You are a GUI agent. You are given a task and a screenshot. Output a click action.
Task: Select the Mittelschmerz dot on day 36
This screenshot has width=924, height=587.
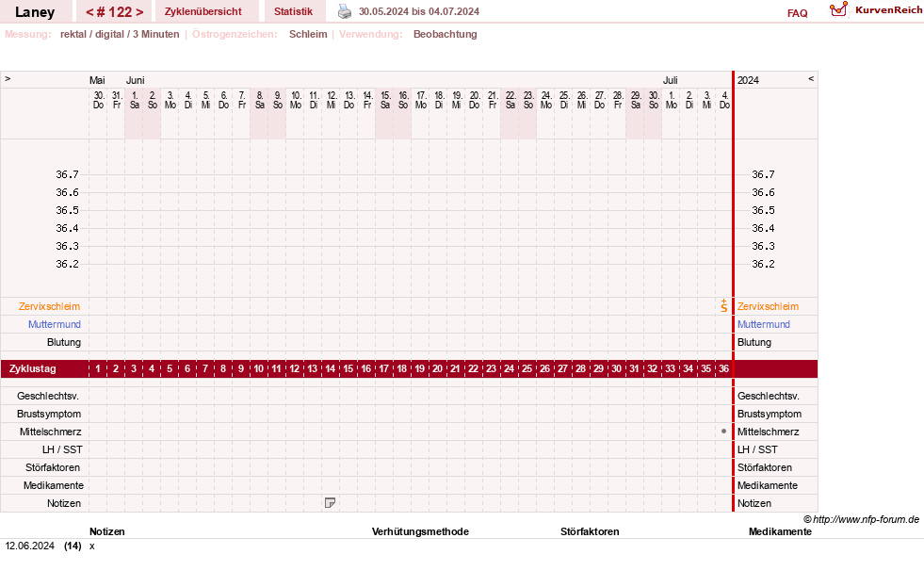[723, 432]
